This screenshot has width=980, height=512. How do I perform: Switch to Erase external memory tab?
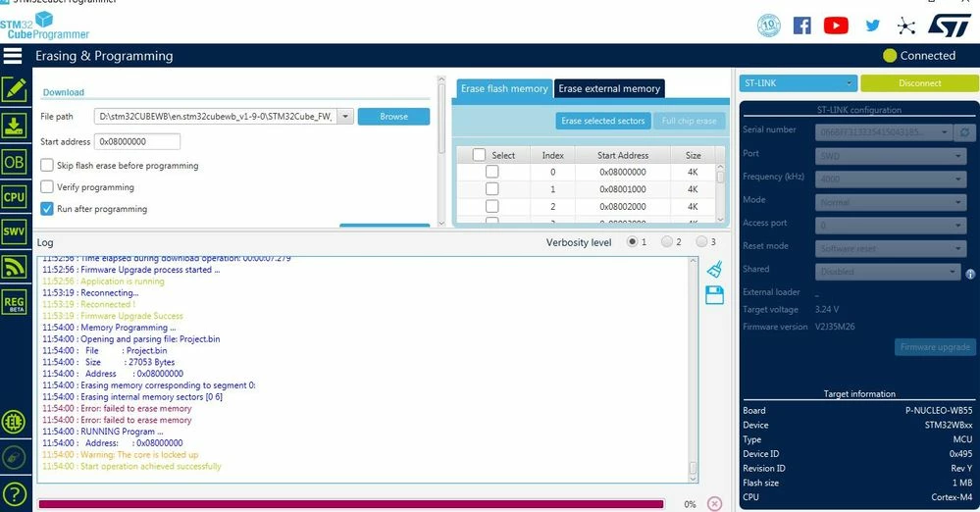pyautogui.click(x=609, y=89)
